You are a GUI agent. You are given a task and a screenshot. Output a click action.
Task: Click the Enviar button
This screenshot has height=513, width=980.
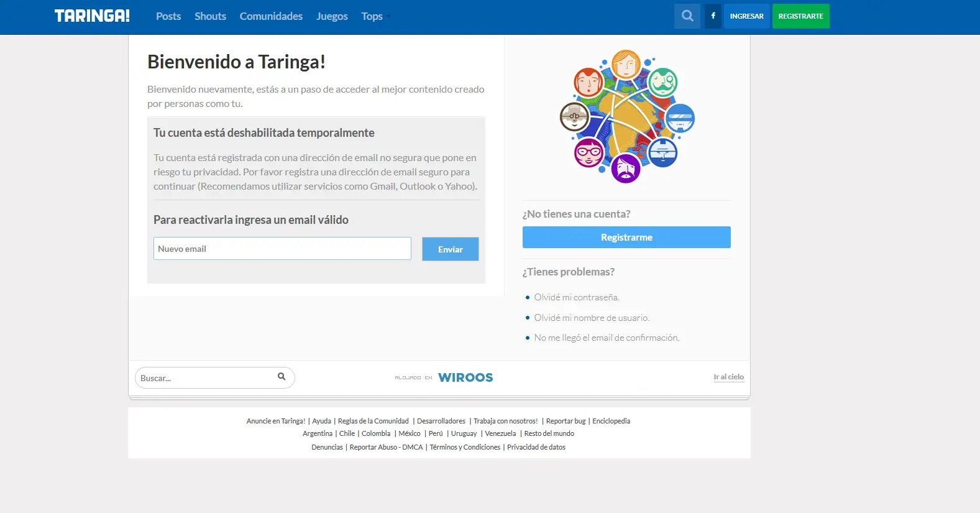click(451, 249)
